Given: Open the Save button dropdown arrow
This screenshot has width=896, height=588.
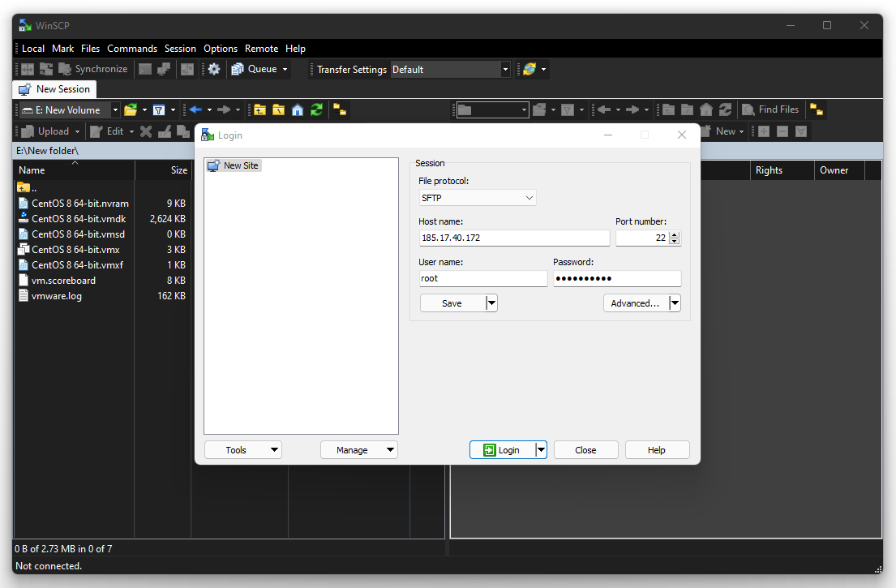Looking at the screenshot, I should point(491,303).
